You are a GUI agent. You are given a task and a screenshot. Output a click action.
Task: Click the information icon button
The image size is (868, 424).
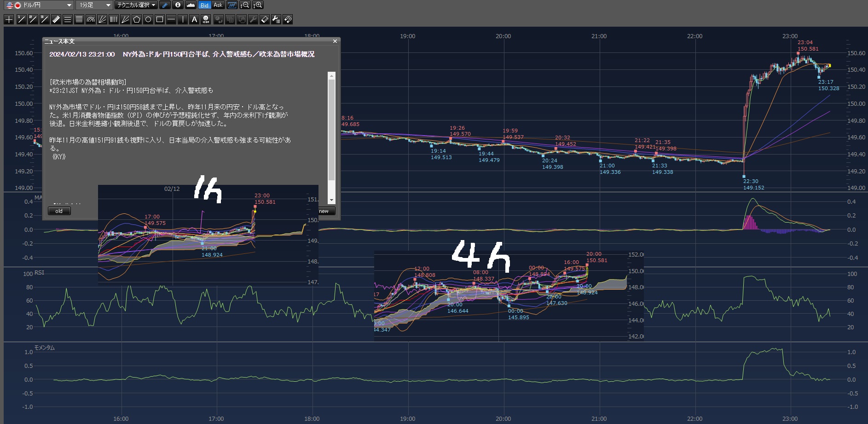point(178,5)
